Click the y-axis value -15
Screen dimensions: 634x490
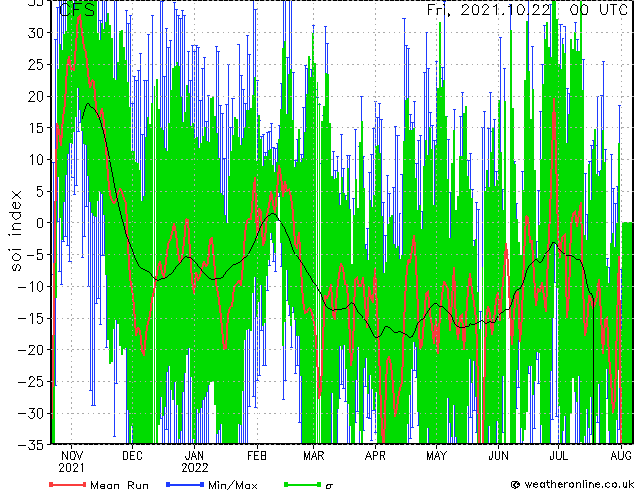pyautogui.click(x=30, y=318)
